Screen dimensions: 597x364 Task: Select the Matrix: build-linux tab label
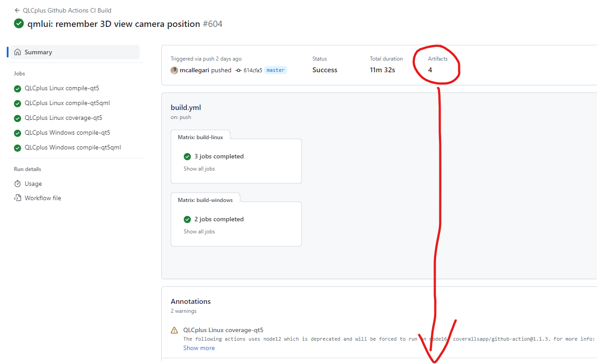(200, 137)
